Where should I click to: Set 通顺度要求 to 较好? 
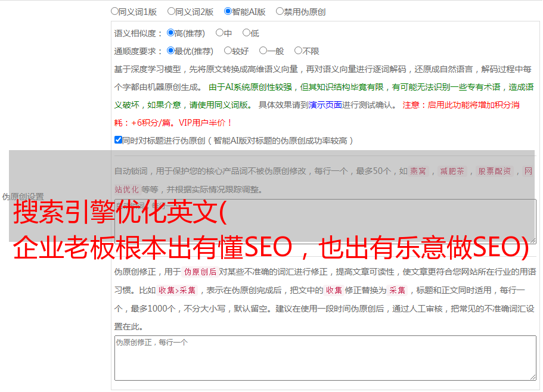tap(228, 51)
